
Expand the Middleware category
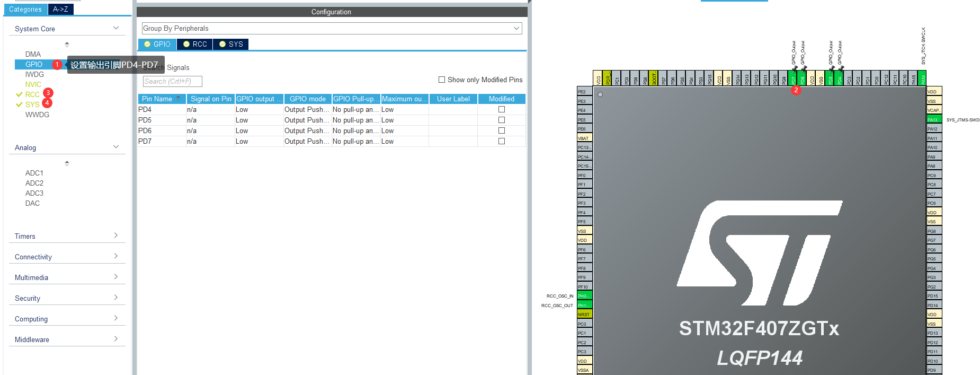[116, 339]
